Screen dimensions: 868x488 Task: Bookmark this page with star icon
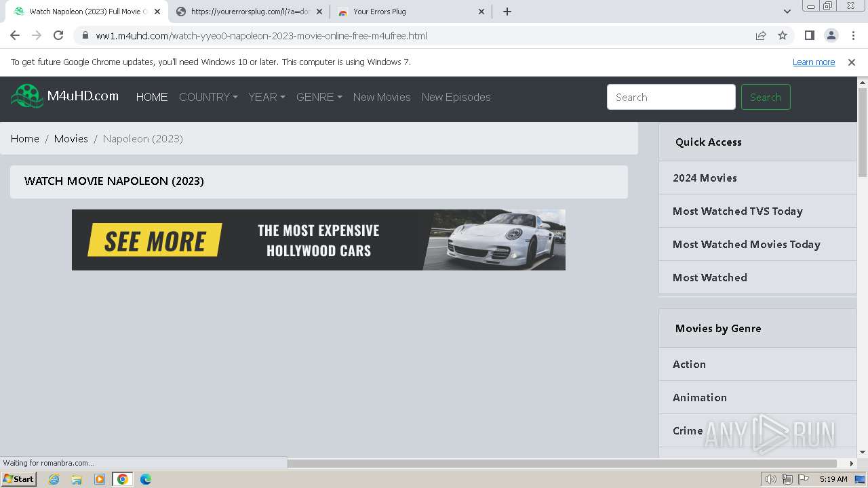click(783, 36)
